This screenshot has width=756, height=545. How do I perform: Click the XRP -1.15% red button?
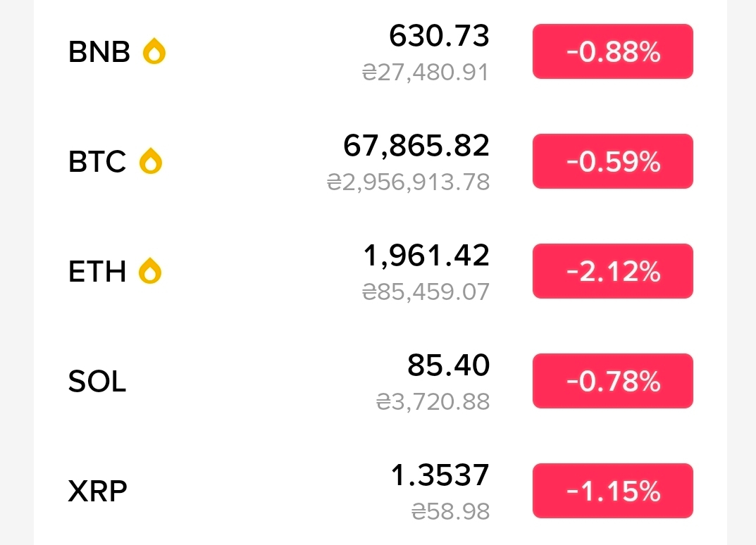613,491
